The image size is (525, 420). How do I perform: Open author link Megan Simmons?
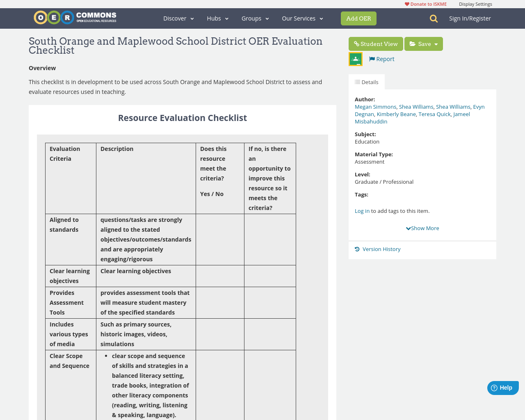[375, 106]
